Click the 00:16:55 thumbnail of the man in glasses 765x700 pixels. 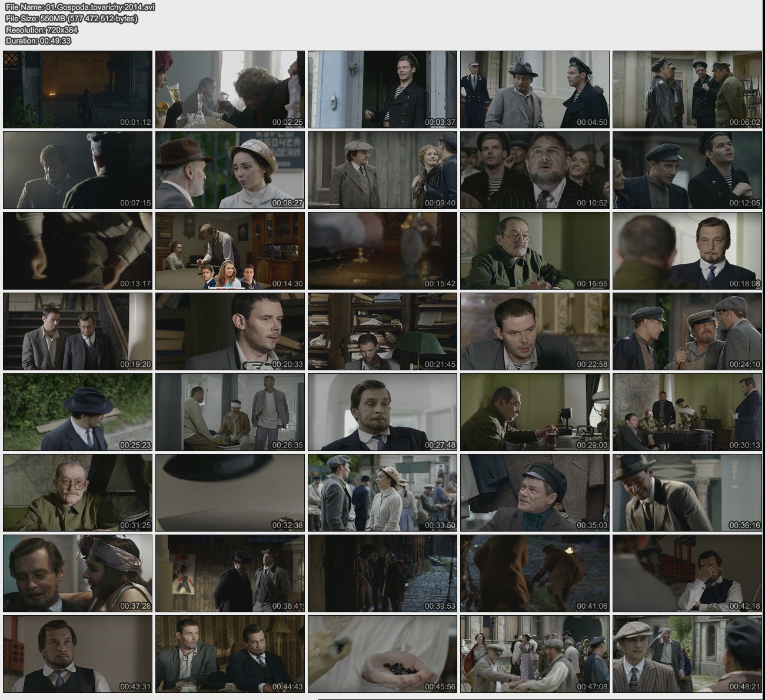535,251
